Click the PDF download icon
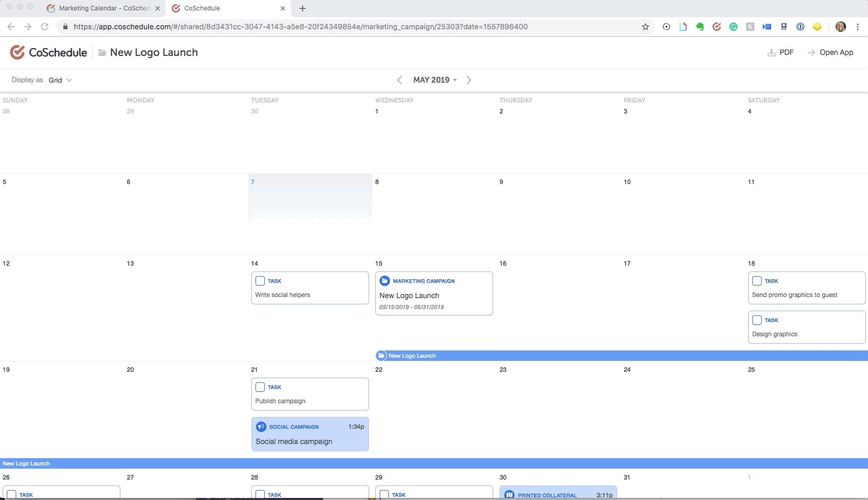Screen dimensions: 868x500 tap(771, 53)
